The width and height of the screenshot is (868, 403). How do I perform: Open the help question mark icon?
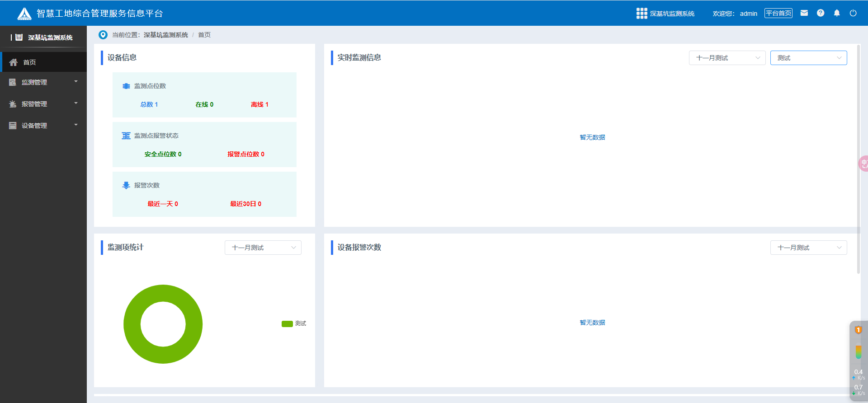pos(820,13)
